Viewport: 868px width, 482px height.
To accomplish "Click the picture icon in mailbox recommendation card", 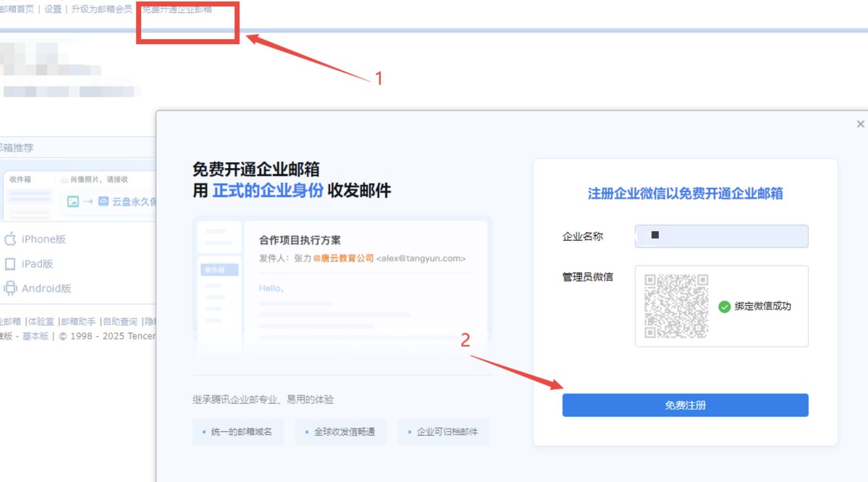I will (x=72, y=201).
